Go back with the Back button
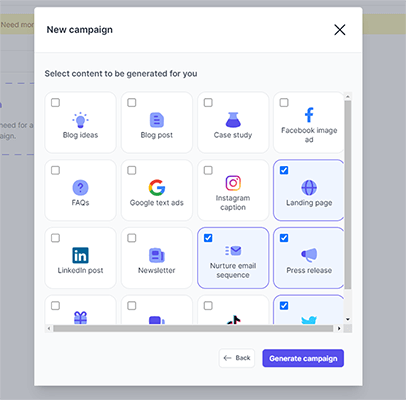The height and width of the screenshot is (400, 406). (x=237, y=358)
